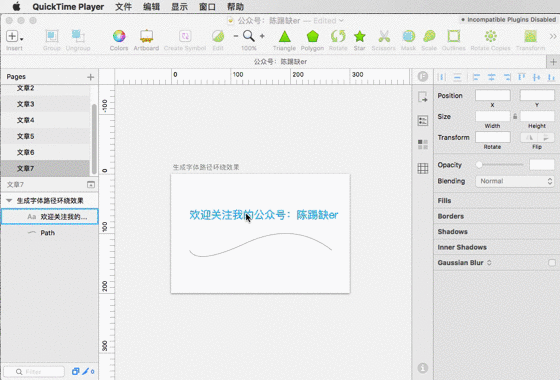Select page 文章2

[45, 88]
